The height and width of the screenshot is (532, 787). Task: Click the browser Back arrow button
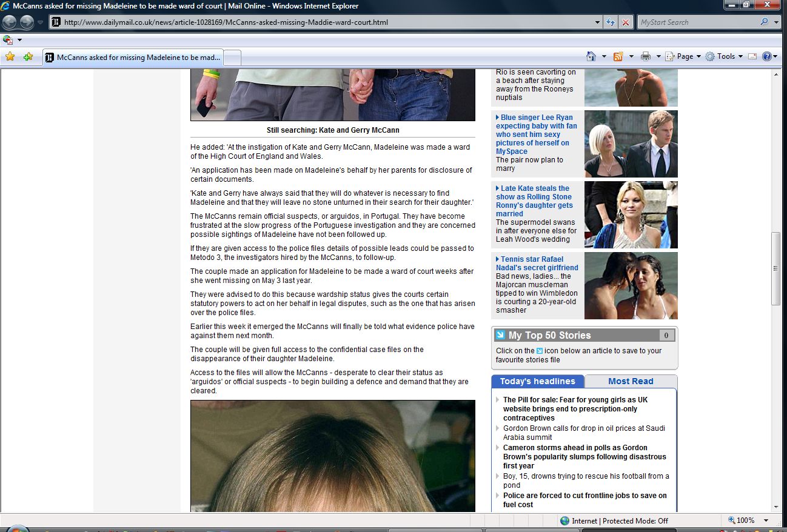[x=10, y=22]
